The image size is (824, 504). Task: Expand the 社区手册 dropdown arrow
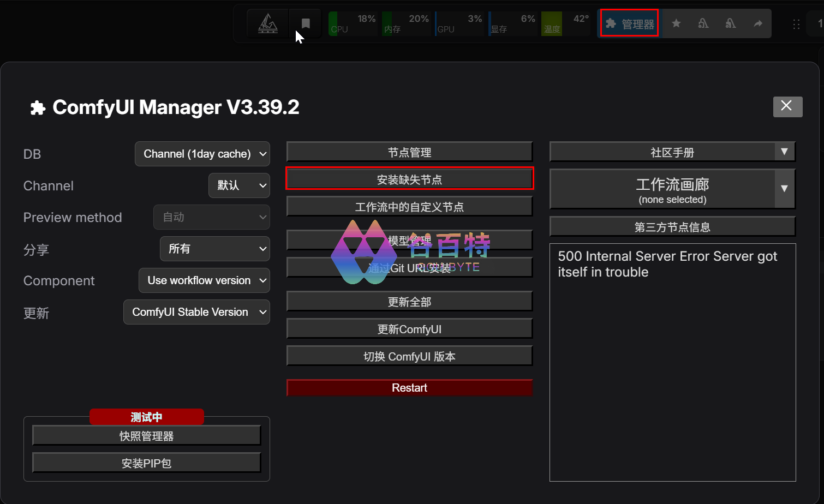coord(784,152)
